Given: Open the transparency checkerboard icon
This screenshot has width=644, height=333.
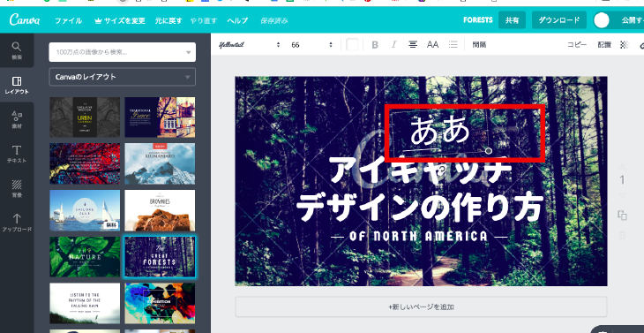Looking at the screenshot, I should [x=625, y=45].
